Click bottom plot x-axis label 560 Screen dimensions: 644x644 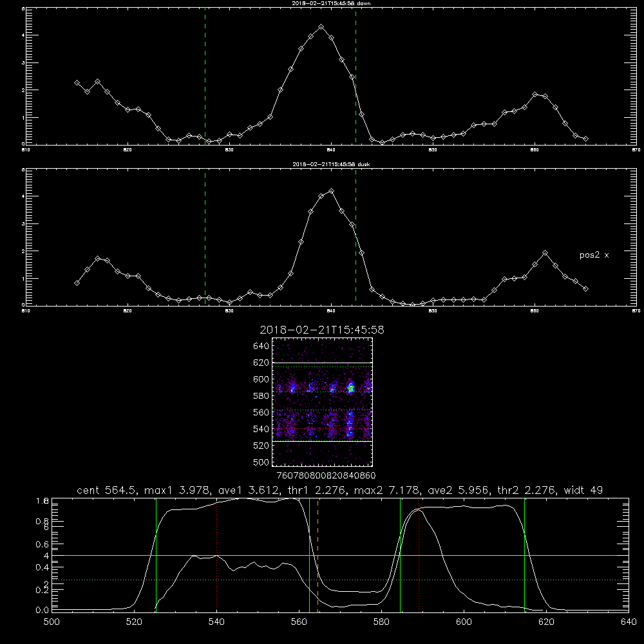click(299, 622)
